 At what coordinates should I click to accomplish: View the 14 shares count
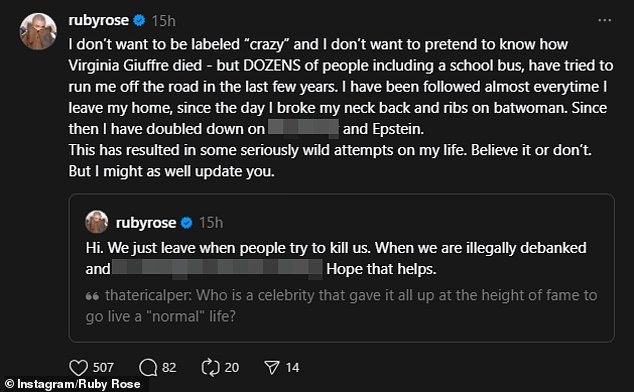tap(292, 368)
